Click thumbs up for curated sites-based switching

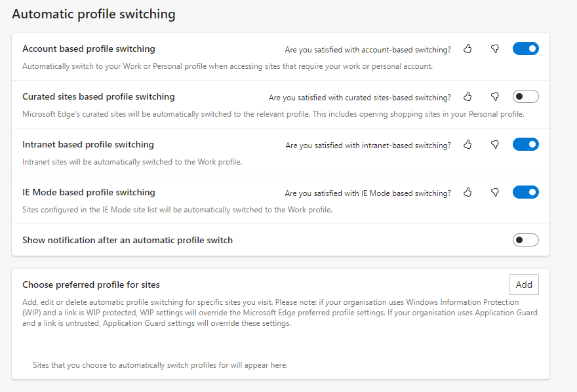468,96
